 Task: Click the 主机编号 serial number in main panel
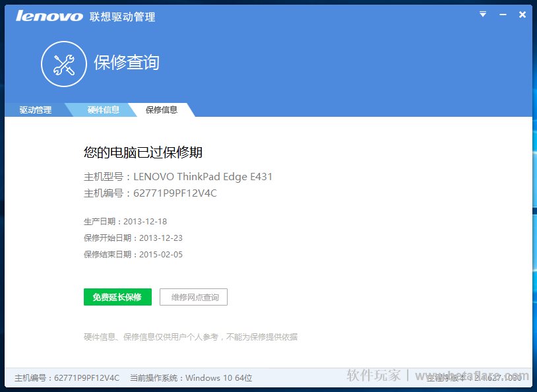[150, 193]
